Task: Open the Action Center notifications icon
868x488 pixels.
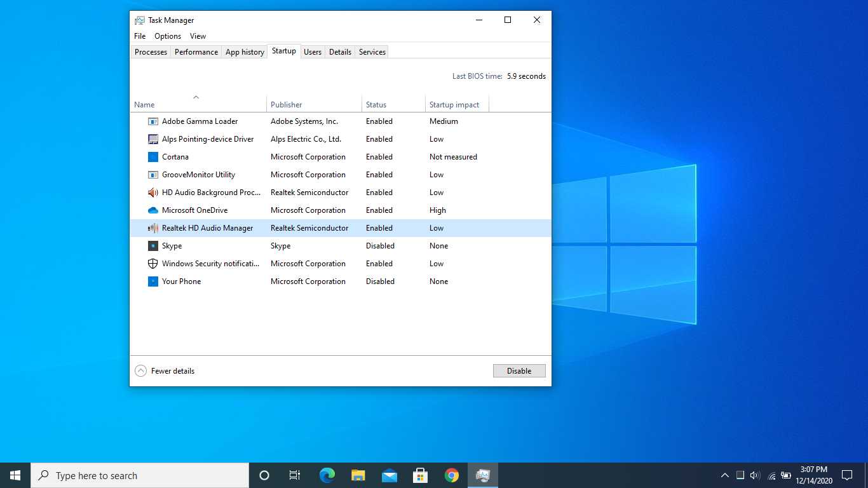Action: [846, 475]
